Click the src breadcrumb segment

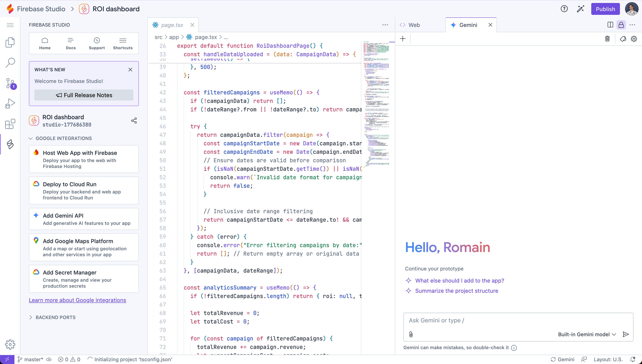(x=158, y=37)
